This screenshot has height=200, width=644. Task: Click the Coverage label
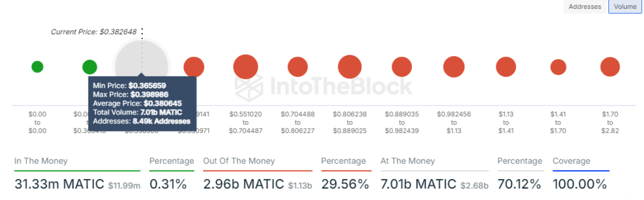[x=571, y=161]
